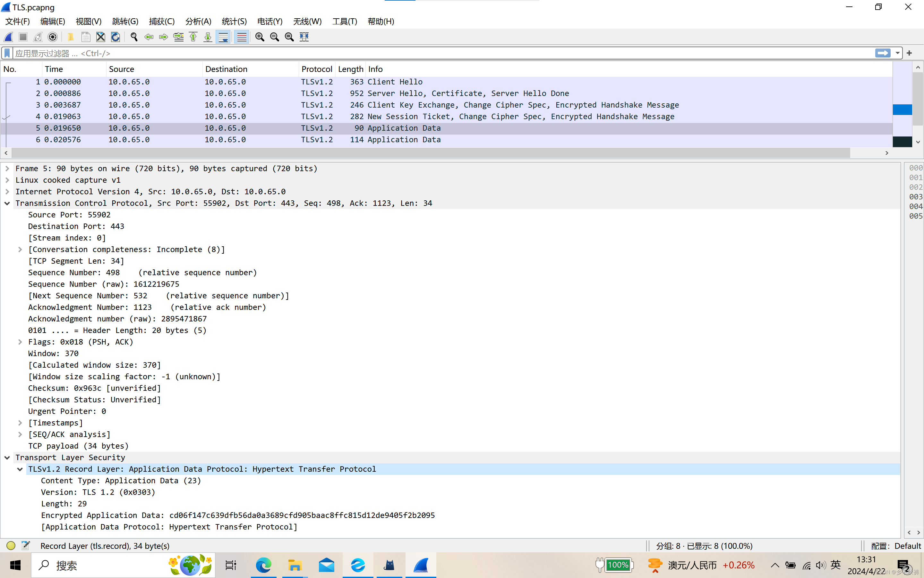Viewport: 924px width, 578px height.
Task: Open the 统计(S) menu
Action: click(x=235, y=22)
